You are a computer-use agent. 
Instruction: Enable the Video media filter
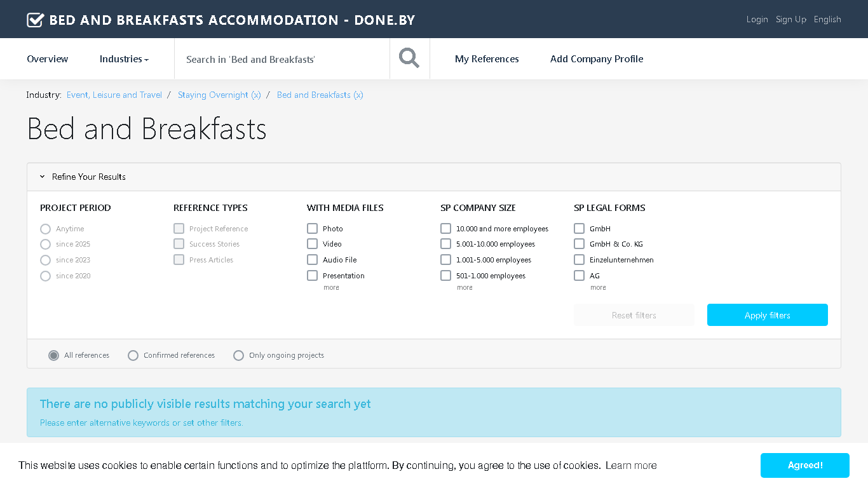pyautogui.click(x=313, y=244)
